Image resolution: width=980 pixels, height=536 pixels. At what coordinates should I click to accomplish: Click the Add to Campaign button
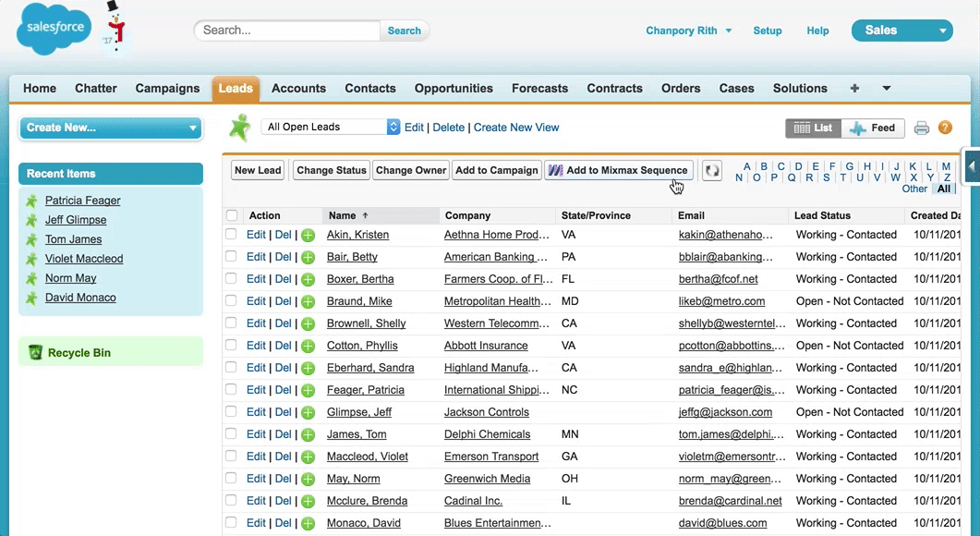pyautogui.click(x=497, y=170)
